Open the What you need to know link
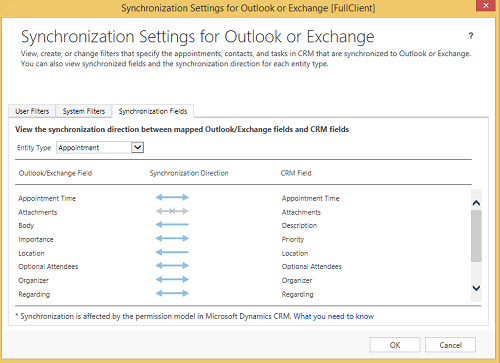The image size is (500, 363). (334, 316)
